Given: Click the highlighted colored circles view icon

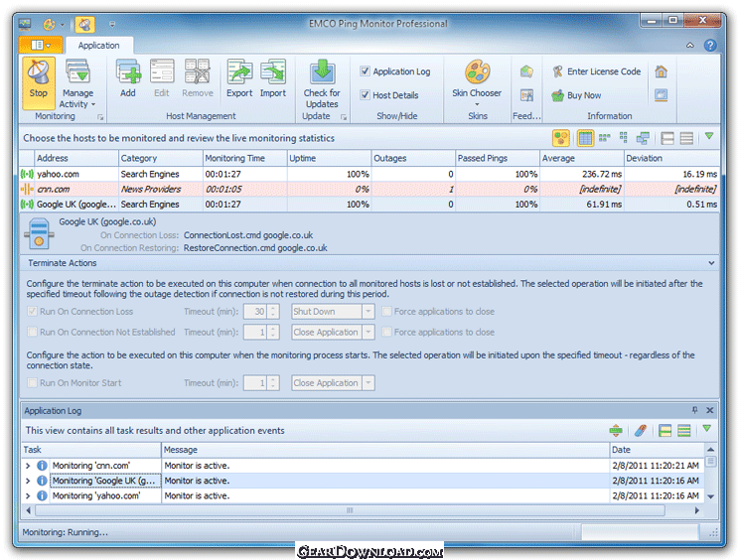Looking at the screenshot, I should tap(561, 138).
